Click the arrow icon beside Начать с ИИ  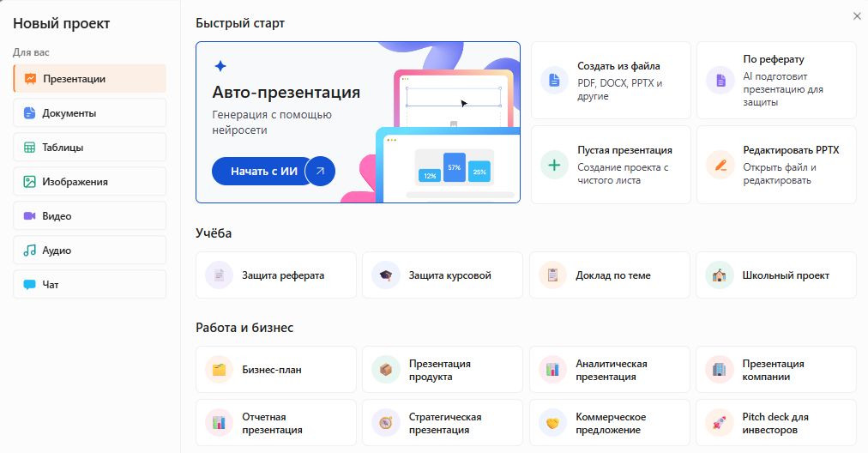(320, 171)
